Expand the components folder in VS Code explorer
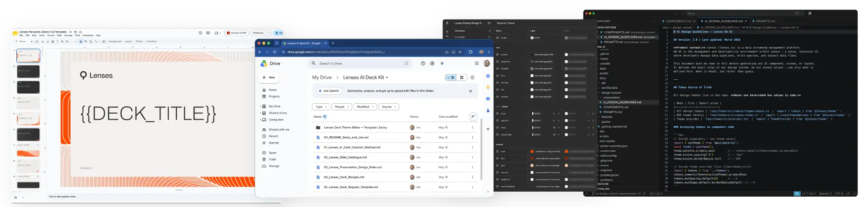 600,97
